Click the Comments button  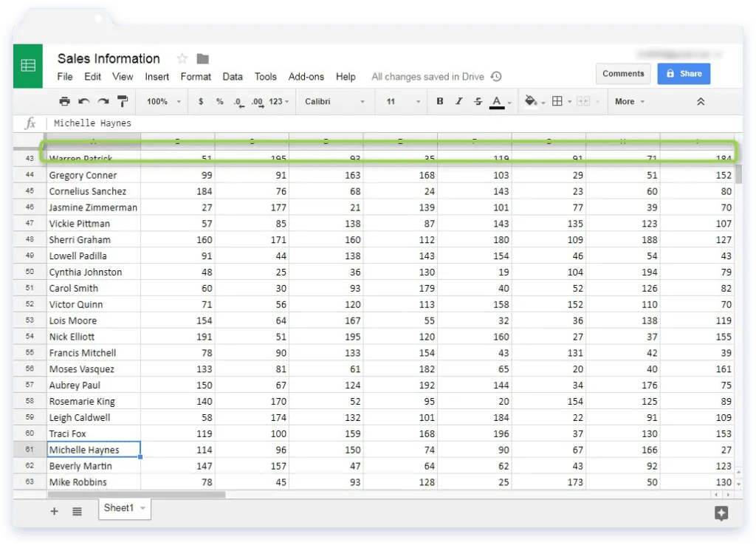click(623, 74)
